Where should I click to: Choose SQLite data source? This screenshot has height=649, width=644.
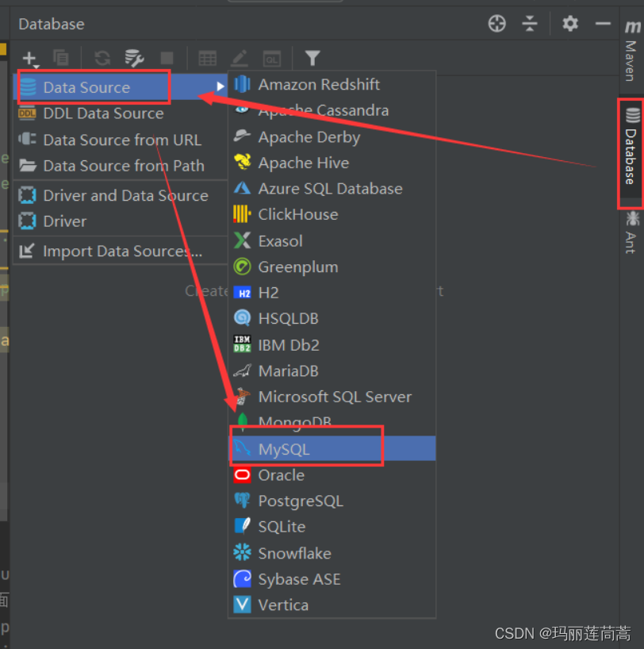coord(332,527)
